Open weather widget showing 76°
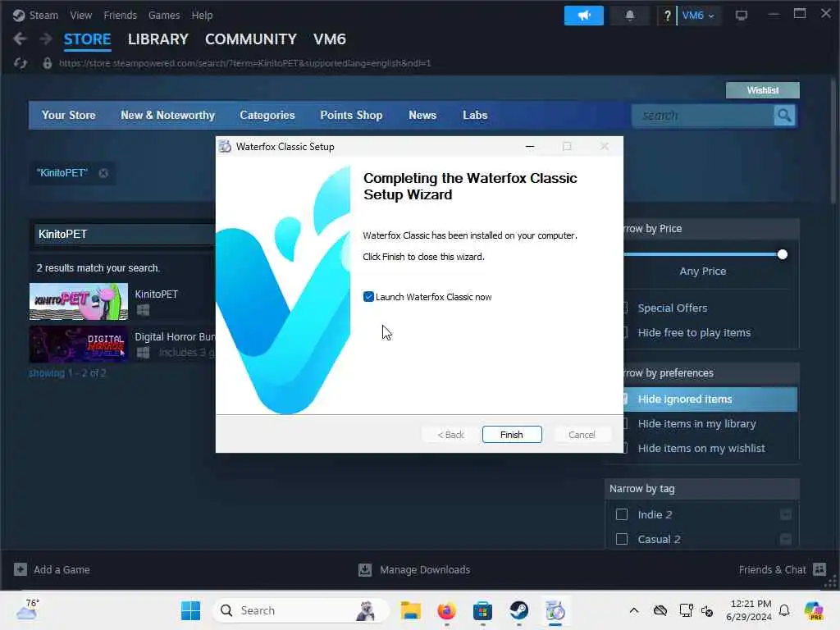 (28, 609)
